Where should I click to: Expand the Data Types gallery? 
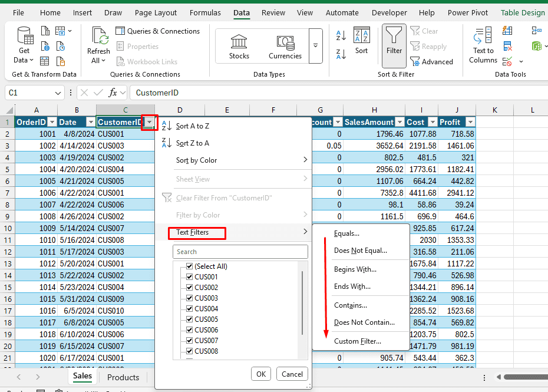click(316, 46)
